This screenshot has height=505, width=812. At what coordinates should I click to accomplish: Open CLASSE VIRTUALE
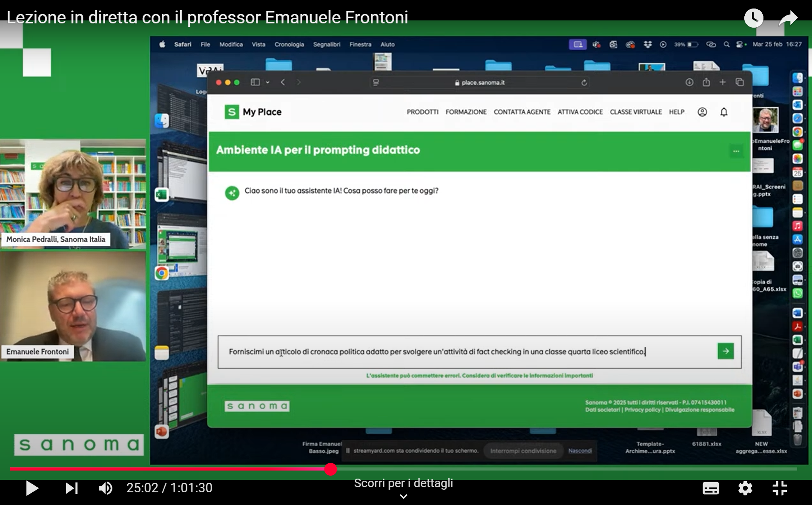point(636,112)
